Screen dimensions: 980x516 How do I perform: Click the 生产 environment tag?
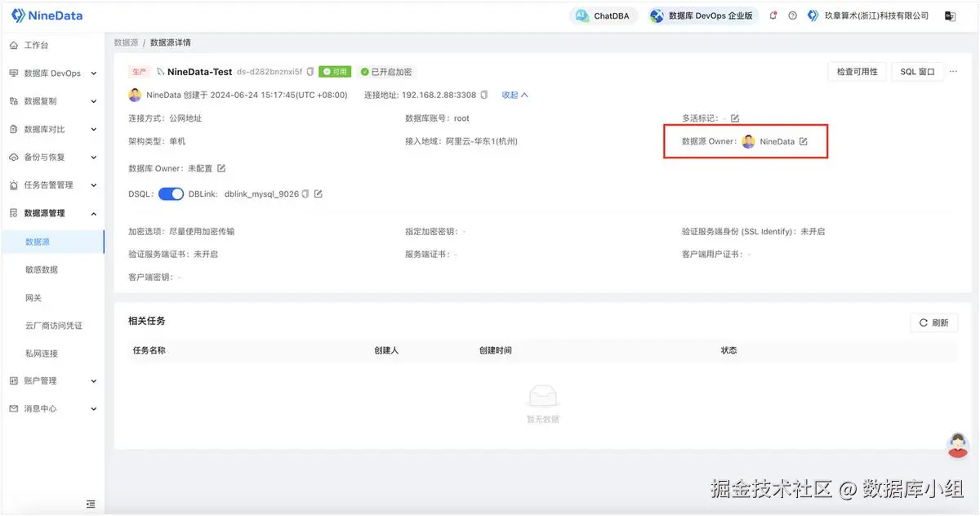click(x=140, y=72)
